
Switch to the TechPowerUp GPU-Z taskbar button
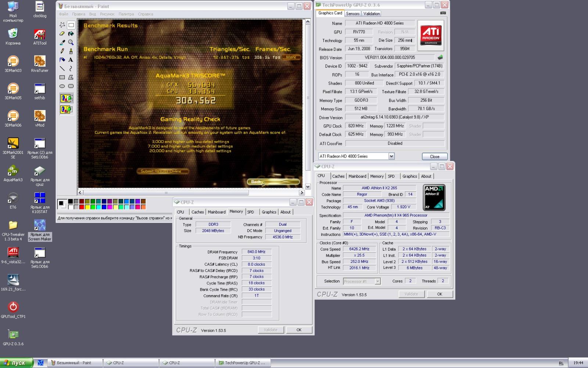coord(243,363)
